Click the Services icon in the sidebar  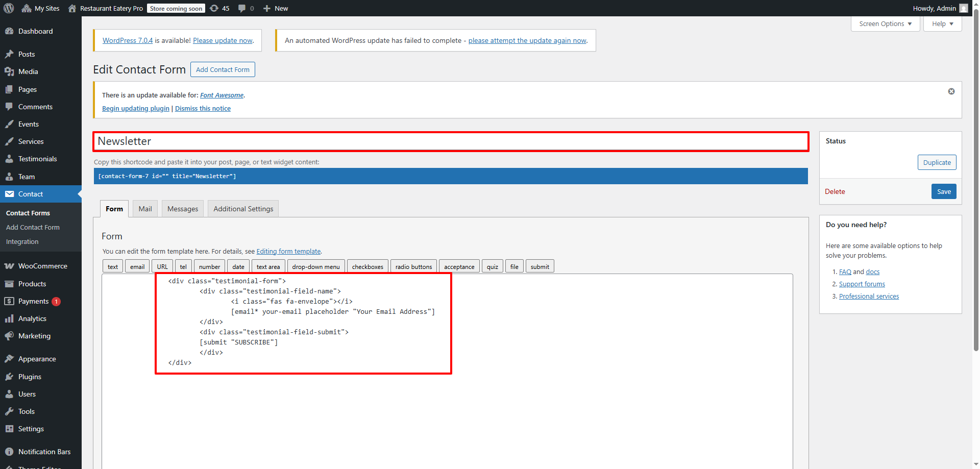click(9, 141)
